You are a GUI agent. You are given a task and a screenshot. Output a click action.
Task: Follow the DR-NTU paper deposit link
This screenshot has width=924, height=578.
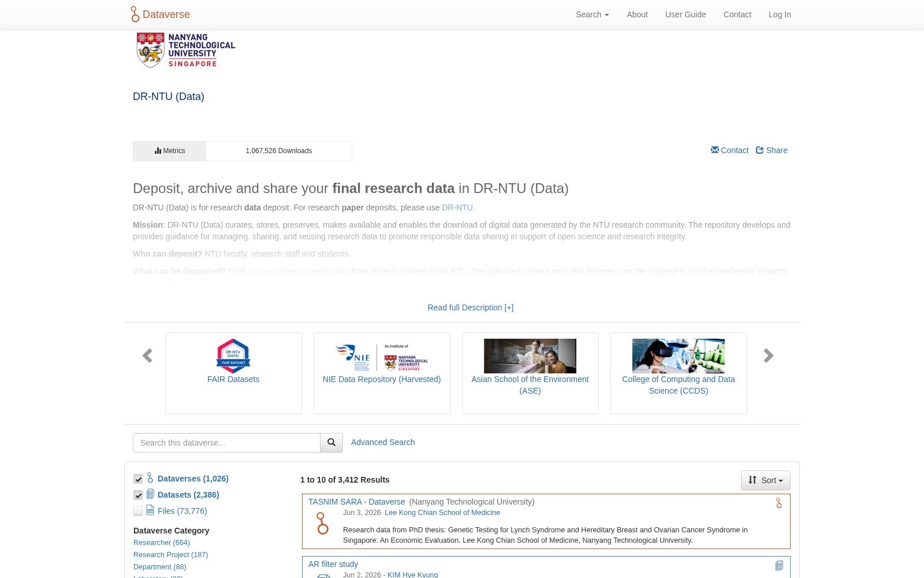click(x=457, y=208)
